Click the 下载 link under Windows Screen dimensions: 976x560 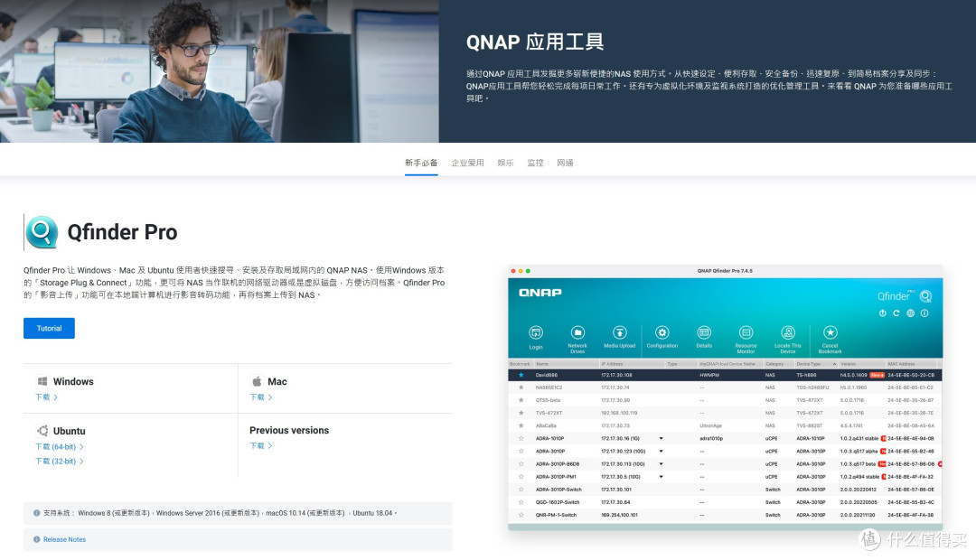pos(46,397)
